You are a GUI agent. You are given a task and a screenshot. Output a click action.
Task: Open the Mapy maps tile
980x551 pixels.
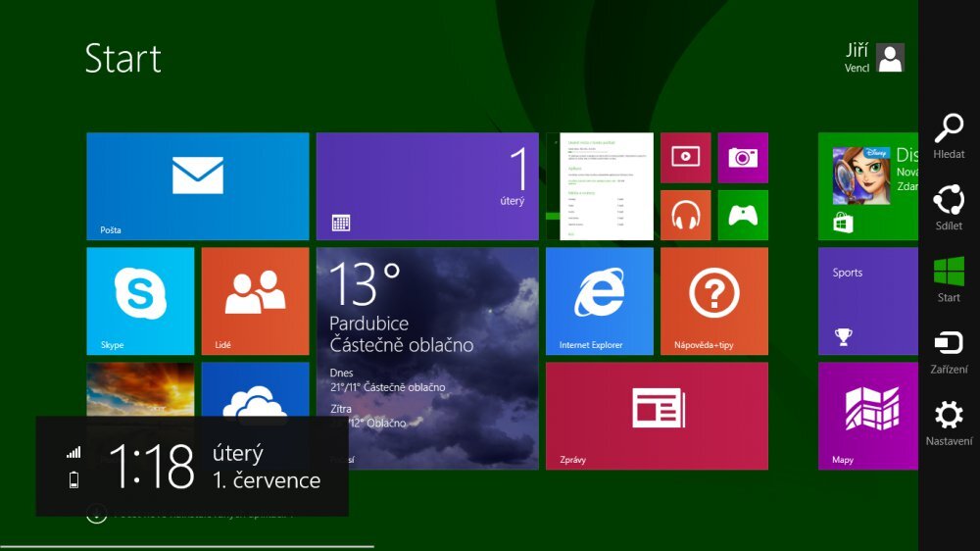868,416
